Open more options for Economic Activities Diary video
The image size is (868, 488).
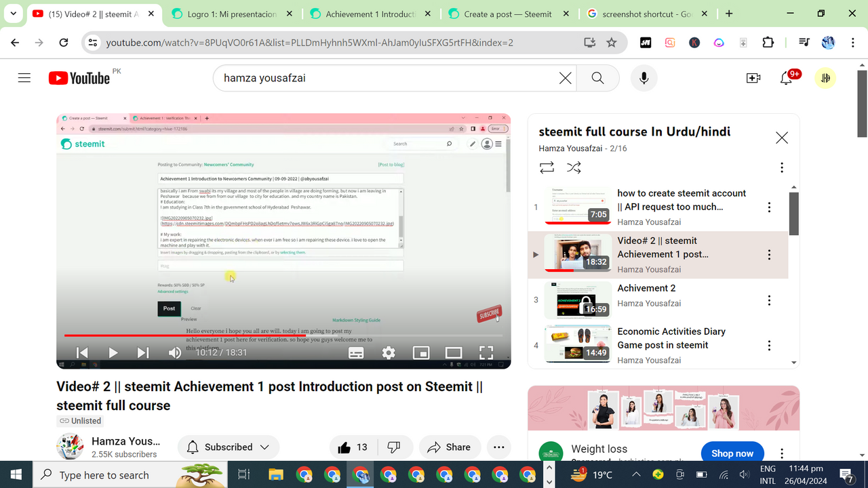click(769, 346)
